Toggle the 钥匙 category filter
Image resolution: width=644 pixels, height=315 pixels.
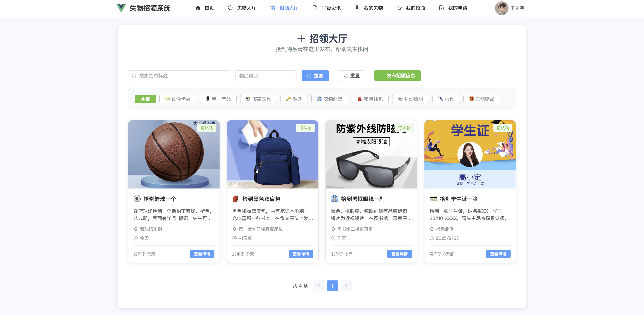294,99
